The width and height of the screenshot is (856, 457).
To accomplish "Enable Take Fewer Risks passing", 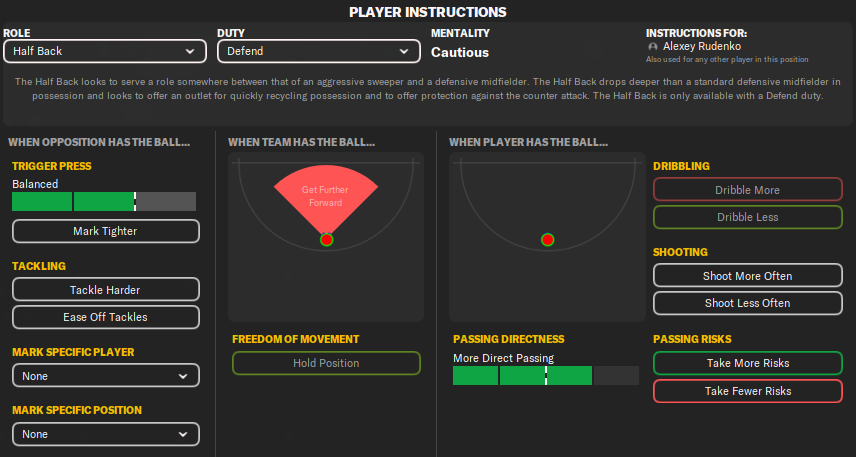I will [x=747, y=391].
